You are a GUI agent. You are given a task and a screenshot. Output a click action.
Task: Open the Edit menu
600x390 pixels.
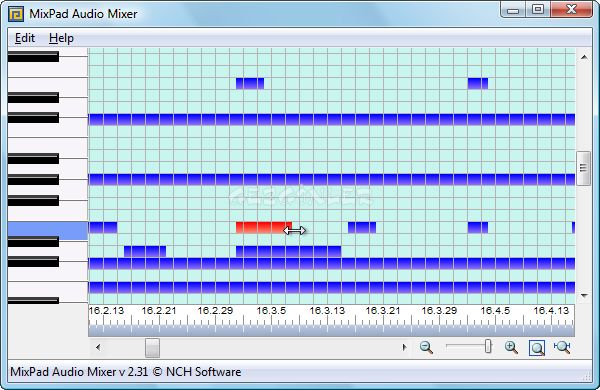click(25, 38)
